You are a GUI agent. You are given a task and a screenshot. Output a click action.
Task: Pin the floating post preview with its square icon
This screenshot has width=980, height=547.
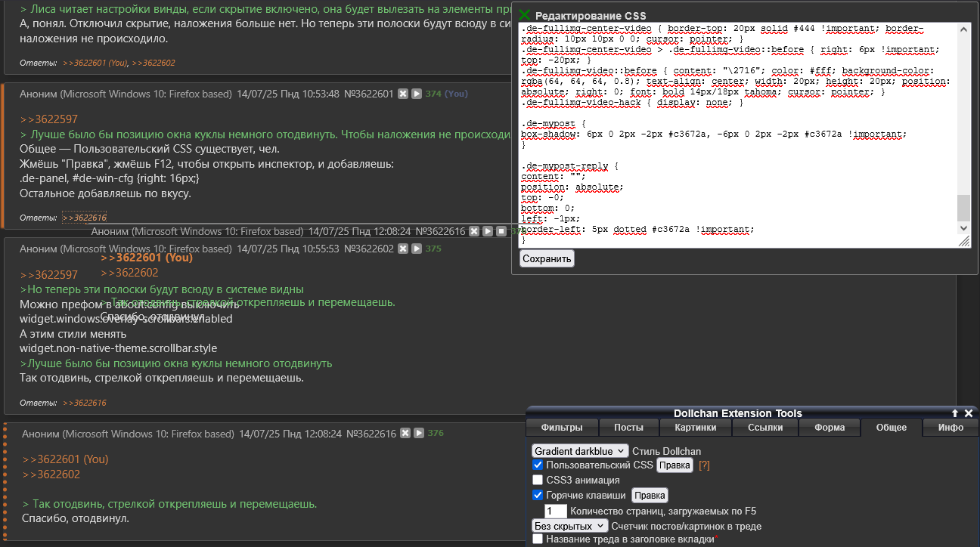click(501, 231)
